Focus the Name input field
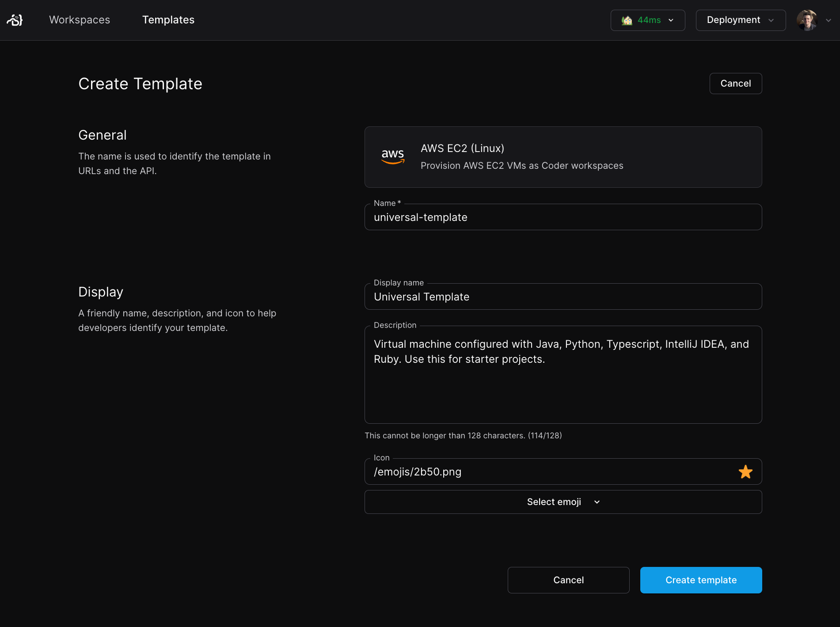 563,217
